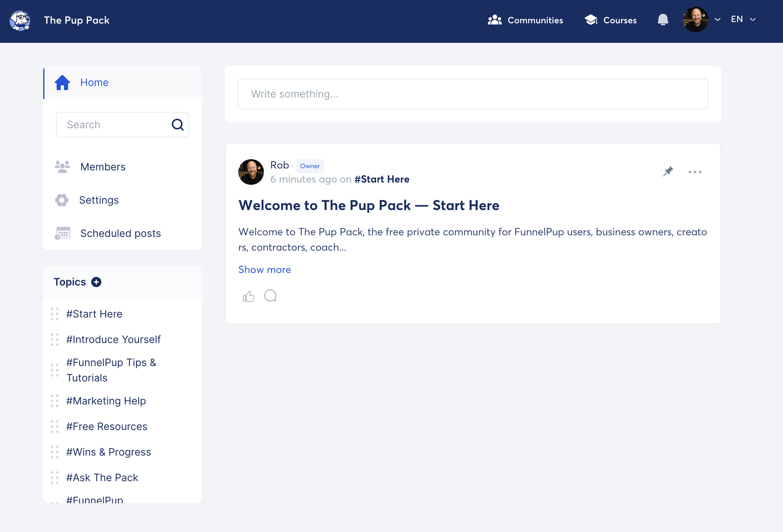The height and width of the screenshot is (532, 783).
Task: Grab drag handle for #Wins & Progress
Action: point(55,452)
